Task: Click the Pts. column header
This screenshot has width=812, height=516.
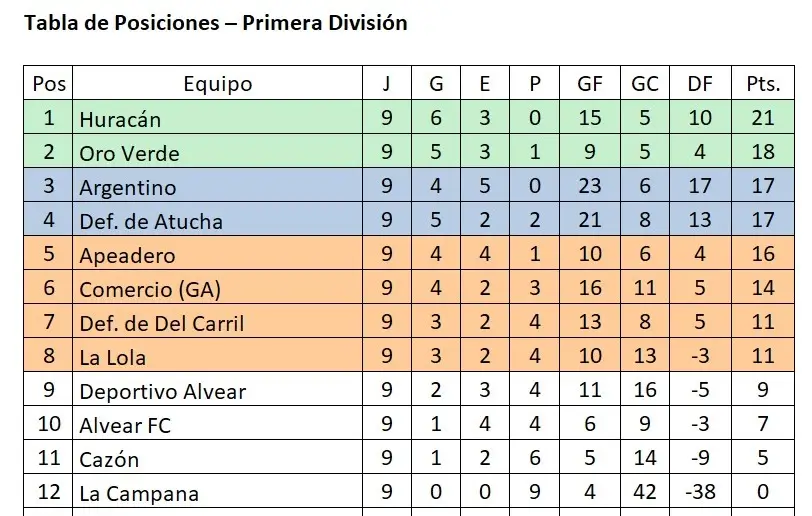Action: point(762,84)
